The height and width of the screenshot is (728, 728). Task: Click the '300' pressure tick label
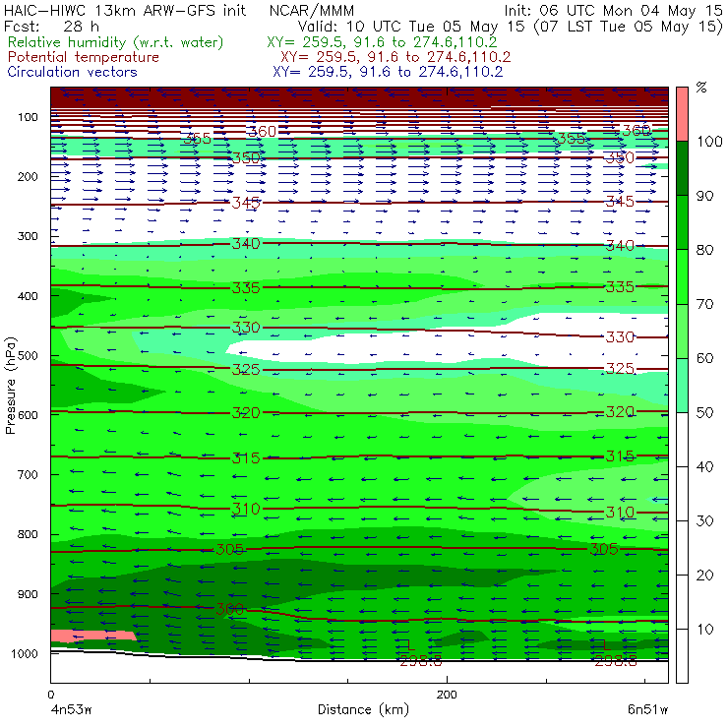tap(28, 236)
